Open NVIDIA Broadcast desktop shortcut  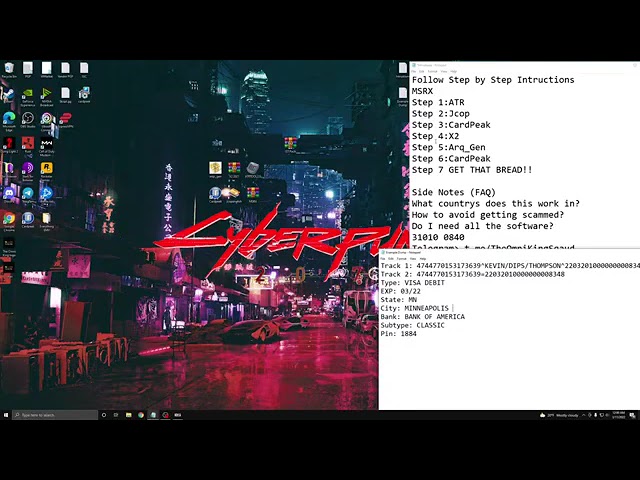[x=47, y=97]
